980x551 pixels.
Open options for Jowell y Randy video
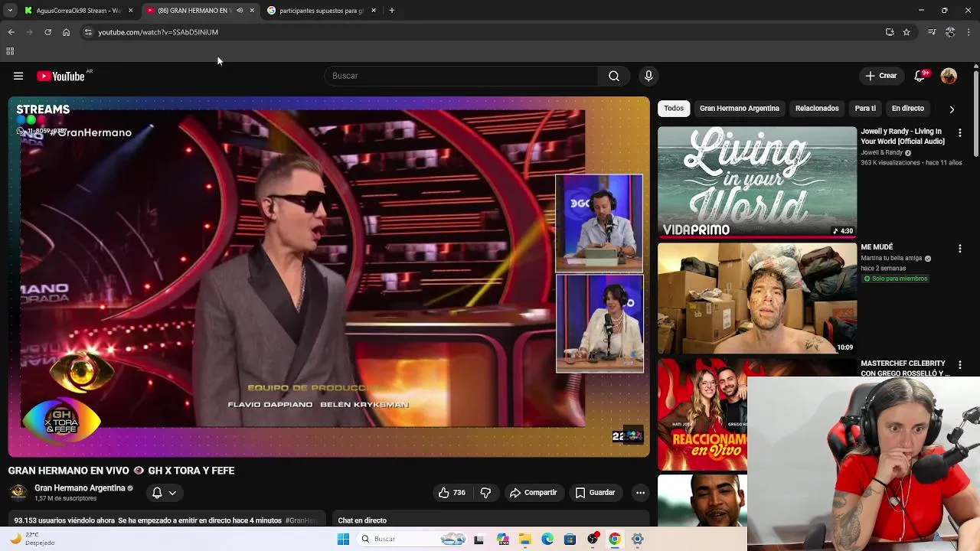959,132
